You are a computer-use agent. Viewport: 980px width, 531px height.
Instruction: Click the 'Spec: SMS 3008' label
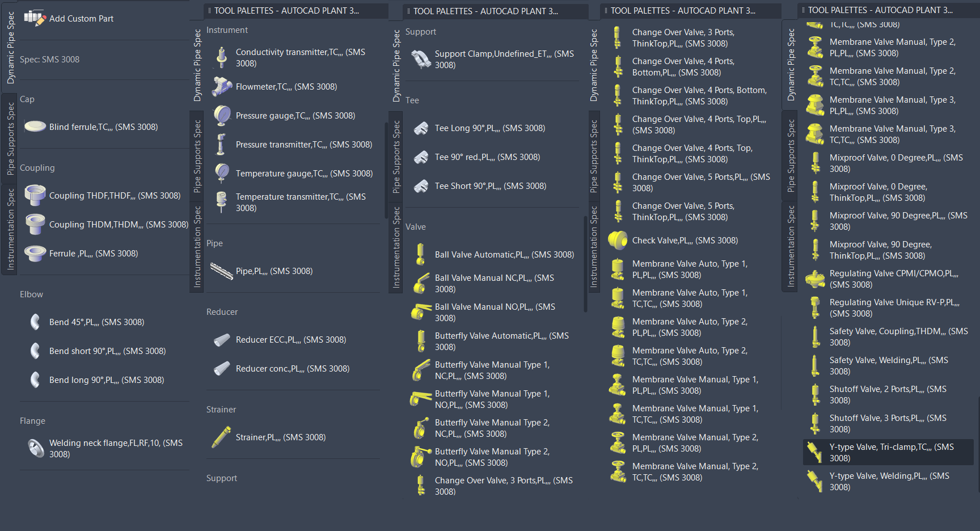tap(49, 59)
